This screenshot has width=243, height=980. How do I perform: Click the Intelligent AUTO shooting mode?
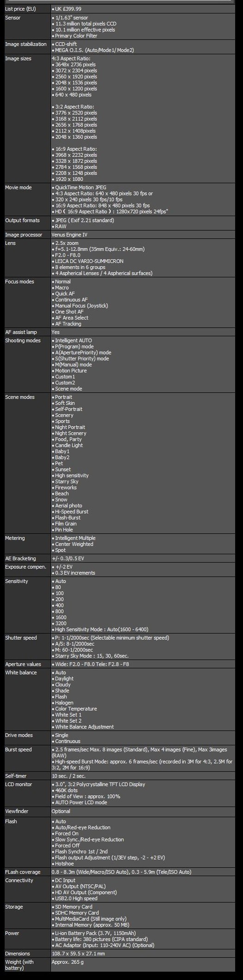tap(74, 340)
